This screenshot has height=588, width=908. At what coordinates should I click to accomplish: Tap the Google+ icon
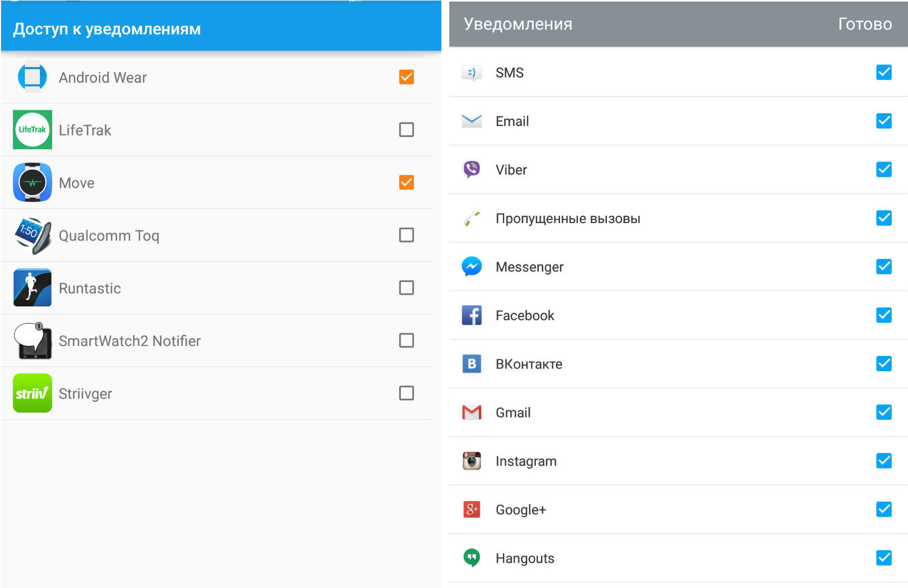[471, 509]
